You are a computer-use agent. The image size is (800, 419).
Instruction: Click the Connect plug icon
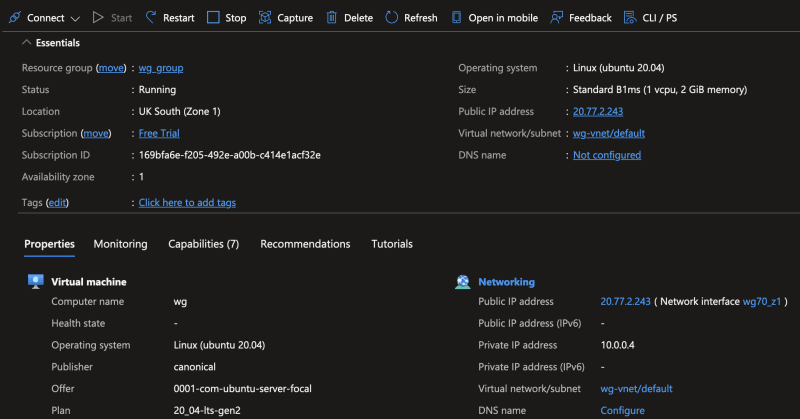(x=15, y=18)
